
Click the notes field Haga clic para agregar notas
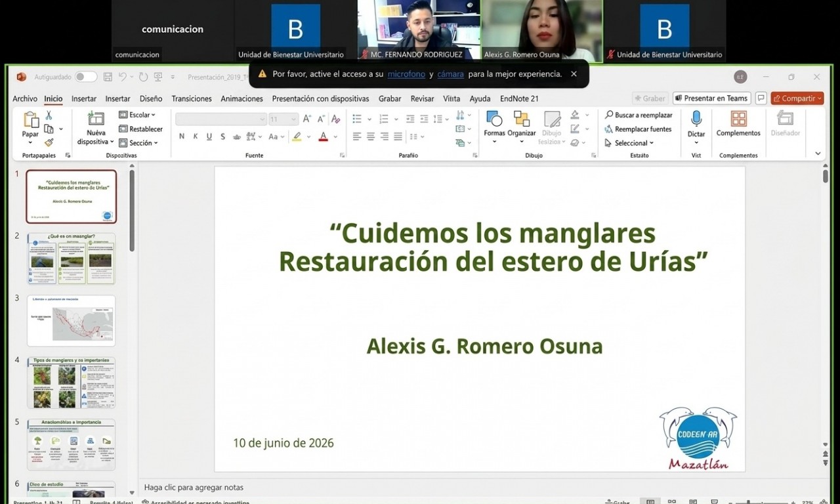pyautogui.click(x=194, y=488)
